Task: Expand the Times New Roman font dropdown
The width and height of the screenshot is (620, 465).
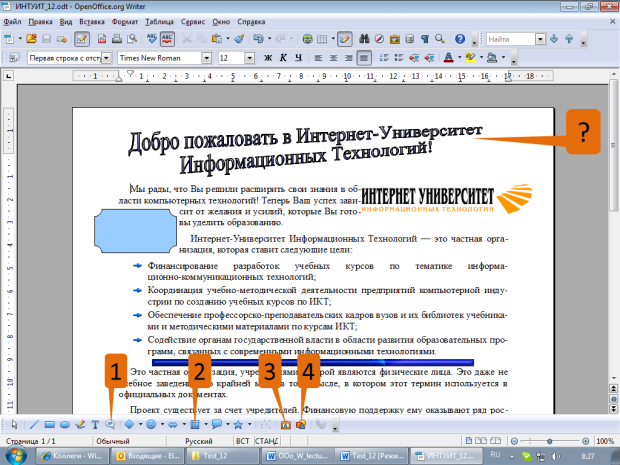Action: pyautogui.click(x=206, y=58)
